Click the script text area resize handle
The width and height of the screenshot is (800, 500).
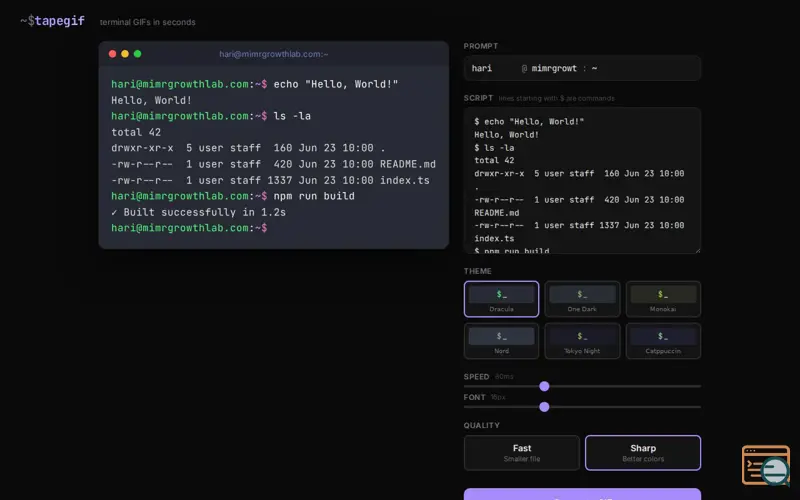click(x=697, y=250)
